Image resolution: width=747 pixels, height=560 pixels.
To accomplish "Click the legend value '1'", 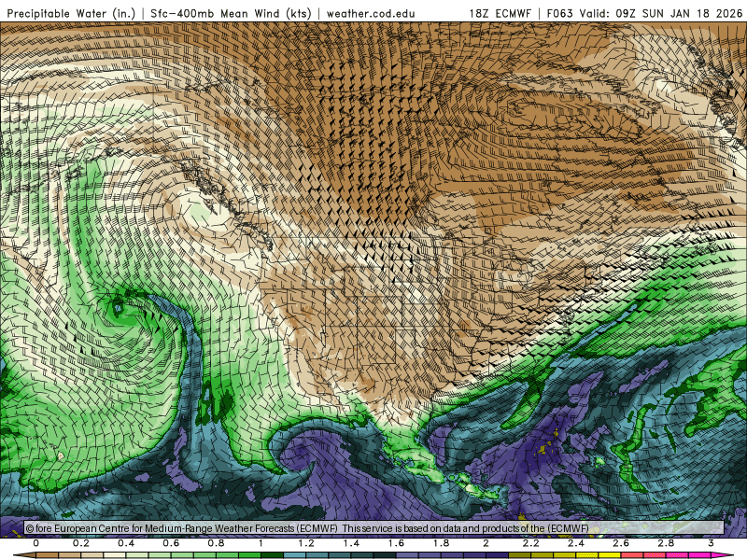I will (261, 543).
